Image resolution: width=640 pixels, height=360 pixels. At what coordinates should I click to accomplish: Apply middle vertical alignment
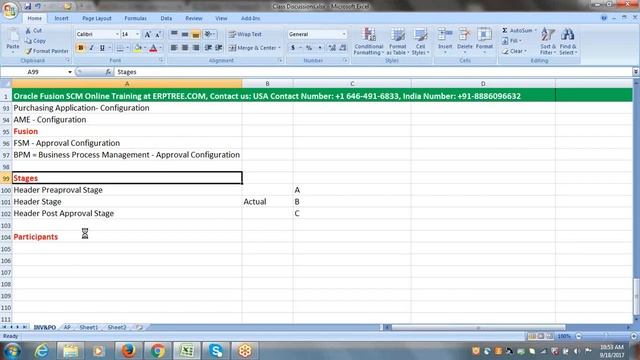tap(185, 34)
